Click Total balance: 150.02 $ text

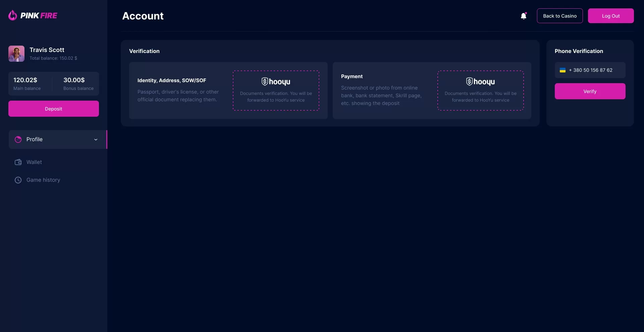tap(53, 58)
